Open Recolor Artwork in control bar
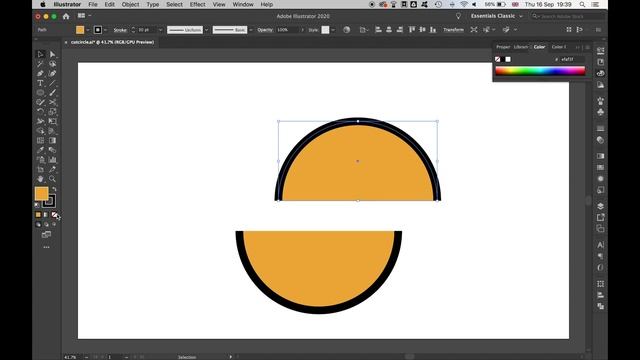This screenshot has height=360, width=640. 347,30
